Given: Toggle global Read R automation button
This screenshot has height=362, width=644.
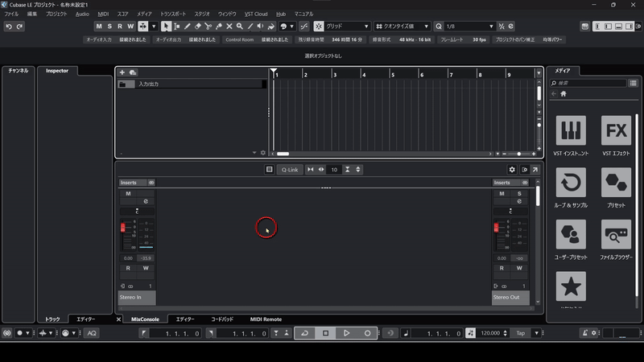Looking at the screenshot, I should pos(120,27).
